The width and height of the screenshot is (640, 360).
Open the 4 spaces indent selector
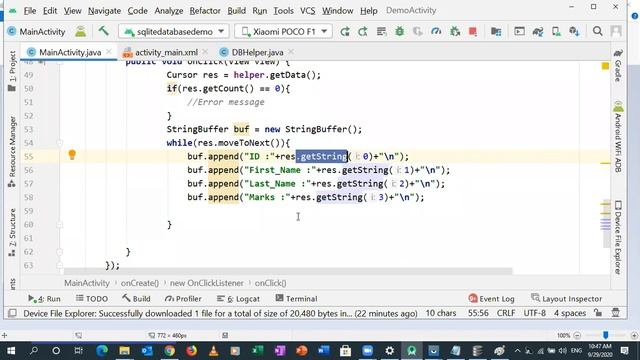pyautogui.click(x=570, y=313)
